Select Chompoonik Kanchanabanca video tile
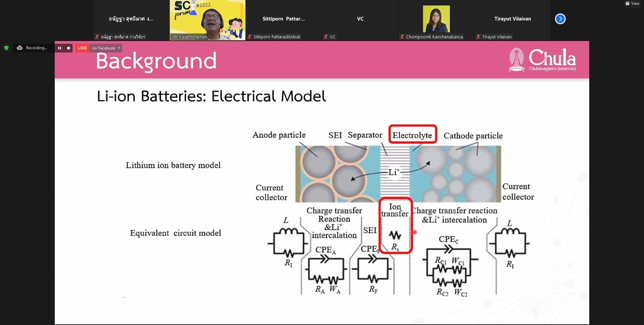Screen dimensions: 644x325 click(436, 20)
